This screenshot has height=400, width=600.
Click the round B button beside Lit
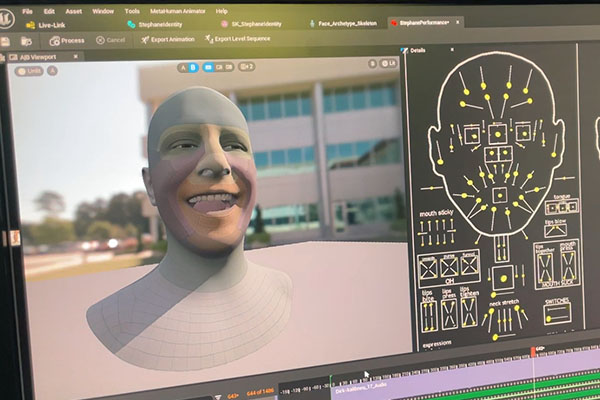(372, 64)
